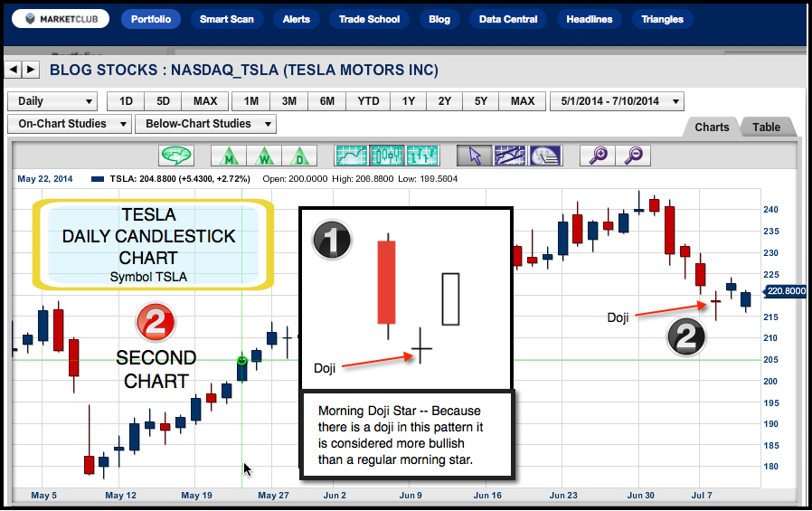Select the MAX button after 5Y
Image resolution: width=812 pixels, height=511 pixels.
pyautogui.click(x=522, y=101)
